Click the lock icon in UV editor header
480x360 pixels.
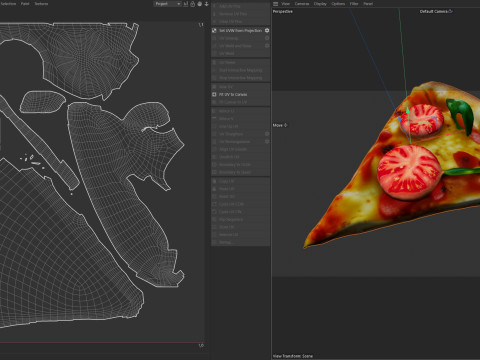pos(192,4)
